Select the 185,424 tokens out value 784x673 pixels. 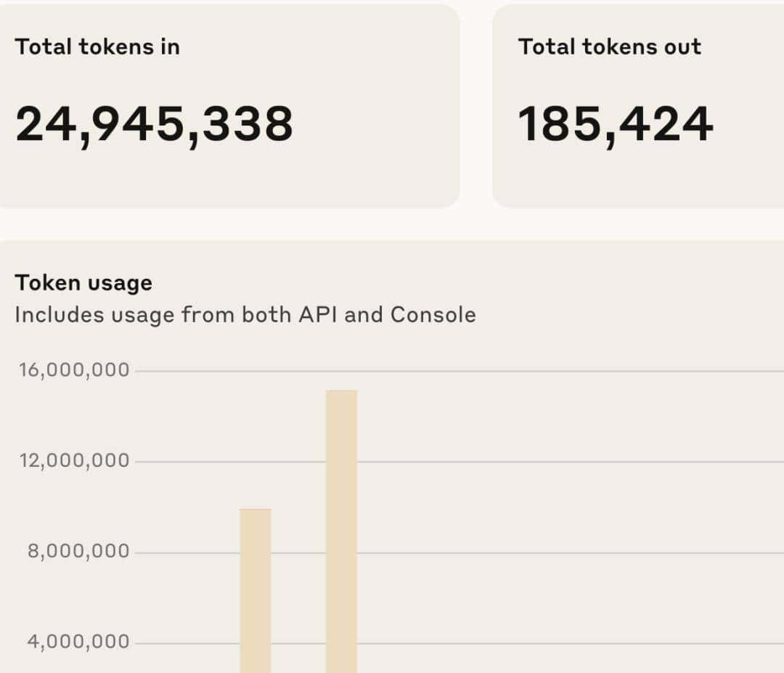615,124
